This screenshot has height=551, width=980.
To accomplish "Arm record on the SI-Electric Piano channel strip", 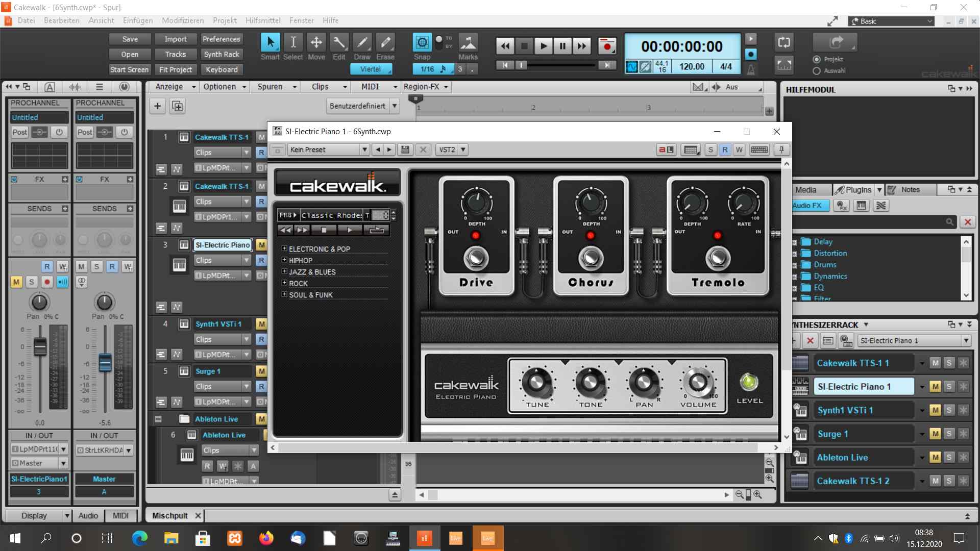I will click(x=47, y=282).
